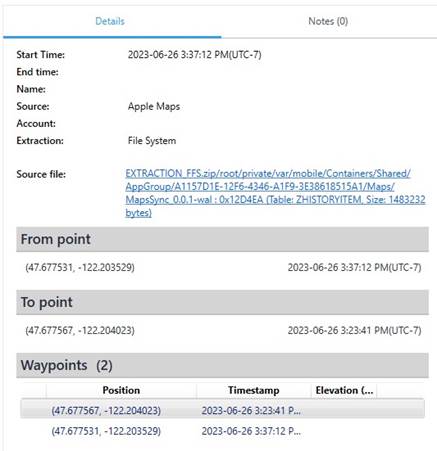Open the Notes (0) tab

coord(328,21)
